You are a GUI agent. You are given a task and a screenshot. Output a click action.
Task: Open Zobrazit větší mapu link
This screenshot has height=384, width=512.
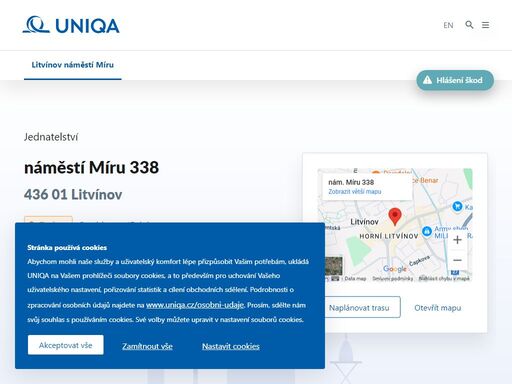point(355,192)
